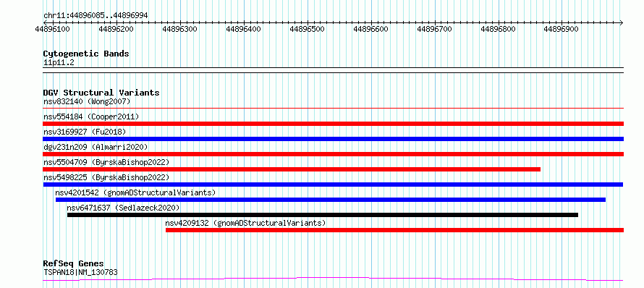This screenshot has width=644, height=288.
Task: Click the 44896200 ruler tick label
Action: (x=116, y=29)
